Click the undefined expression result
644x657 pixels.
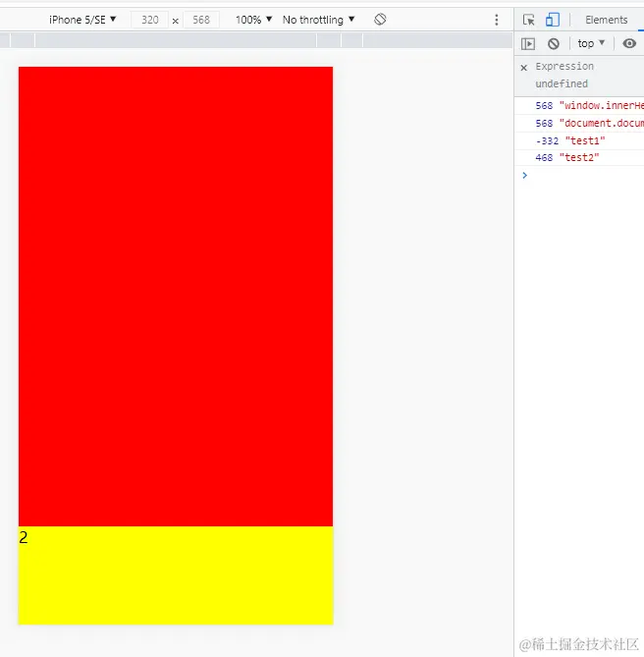[562, 83]
